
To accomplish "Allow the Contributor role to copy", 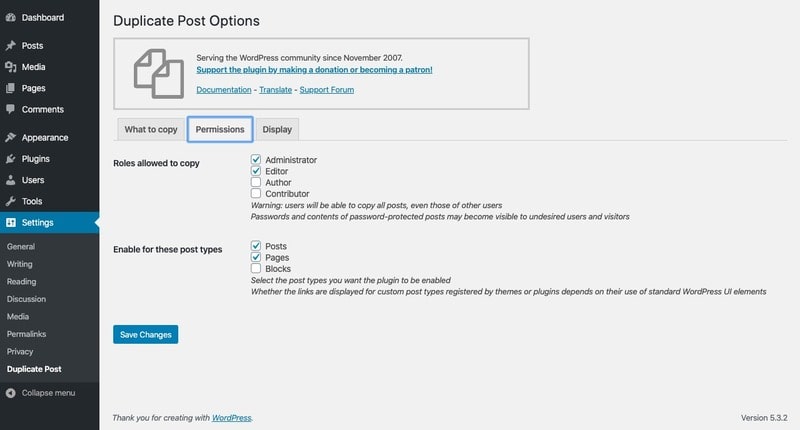I will coord(256,194).
